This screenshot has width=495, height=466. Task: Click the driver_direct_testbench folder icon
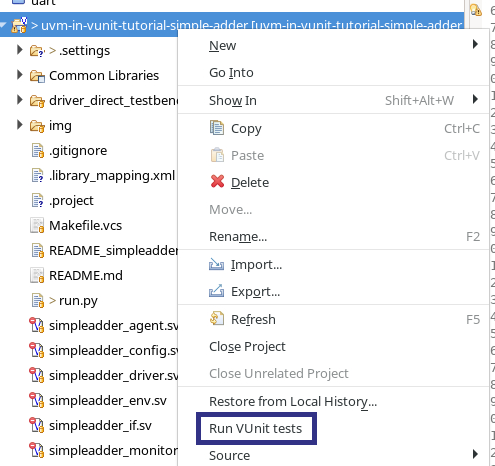[x=37, y=101]
